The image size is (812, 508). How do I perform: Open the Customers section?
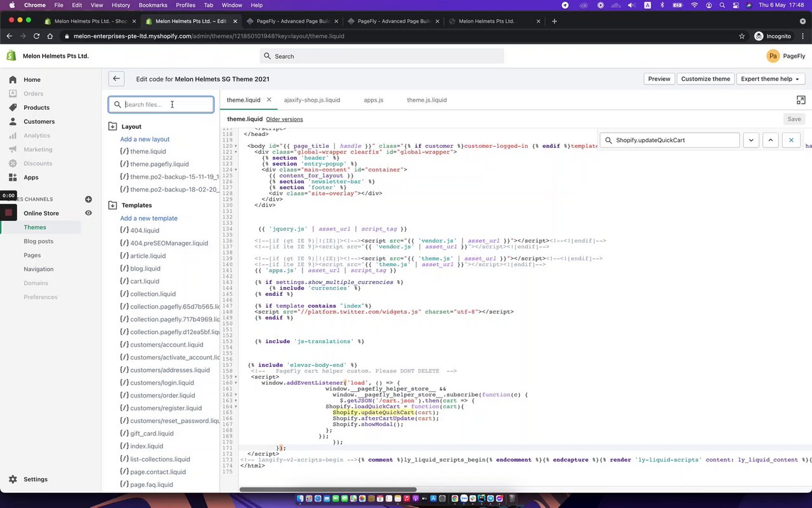click(39, 121)
